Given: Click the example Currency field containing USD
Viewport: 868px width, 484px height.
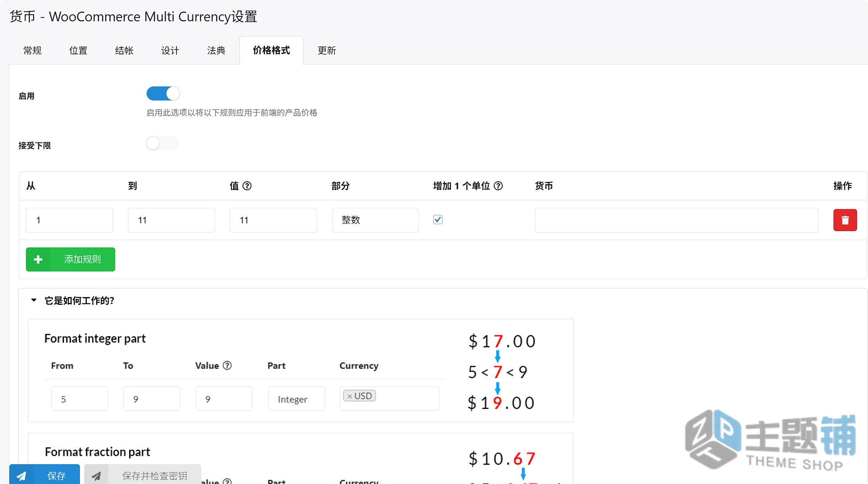Looking at the screenshot, I should (389, 399).
